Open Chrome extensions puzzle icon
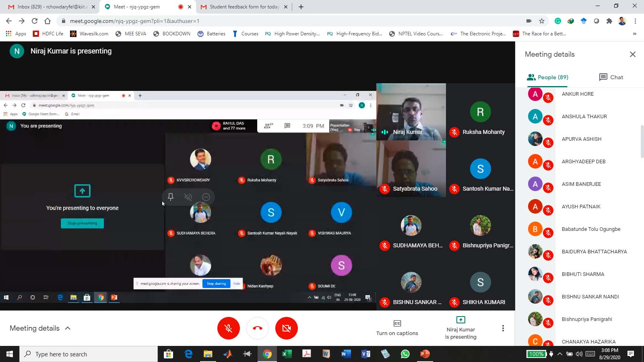 (609, 21)
